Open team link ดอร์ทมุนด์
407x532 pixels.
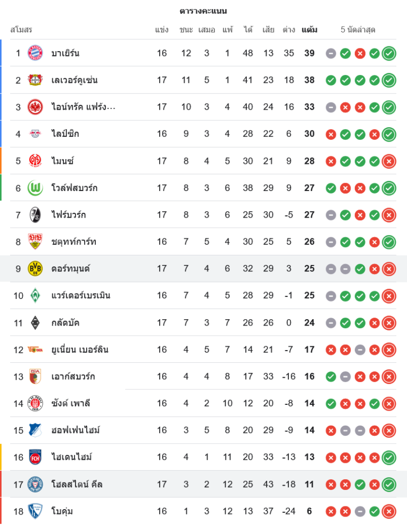pos(70,269)
